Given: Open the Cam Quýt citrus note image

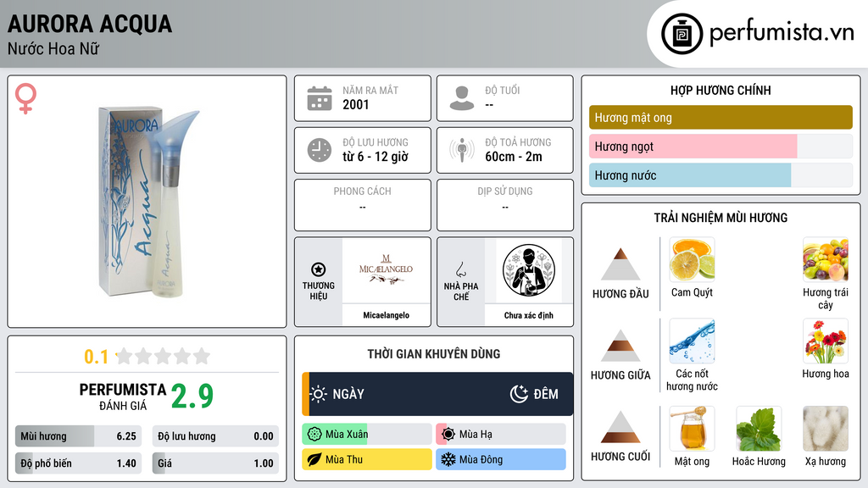Looking at the screenshot, I should (692, 260).
